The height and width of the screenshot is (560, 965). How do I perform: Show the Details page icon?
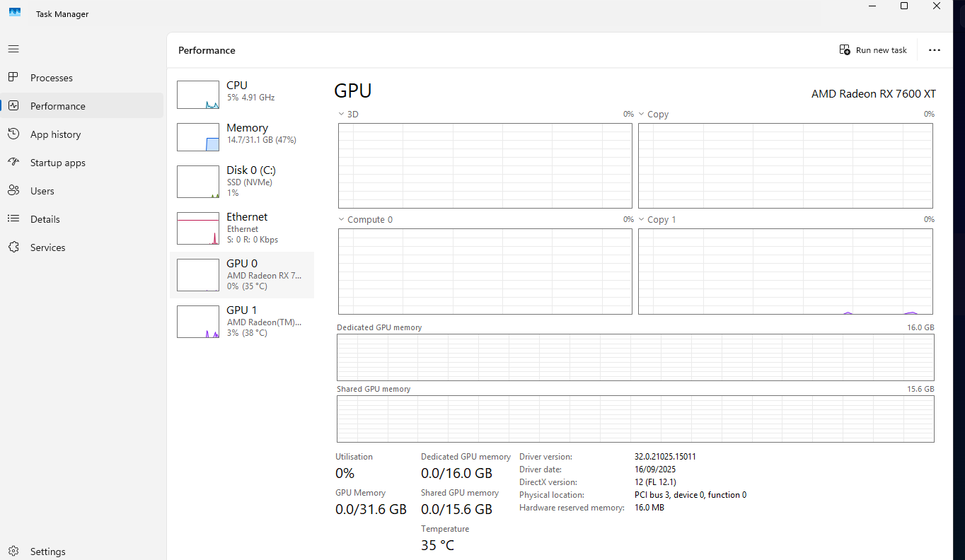13,218
